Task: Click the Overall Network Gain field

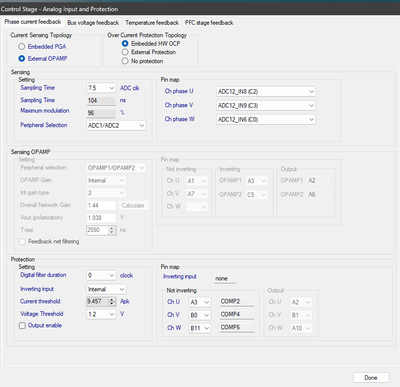Action: pos(101,206)
